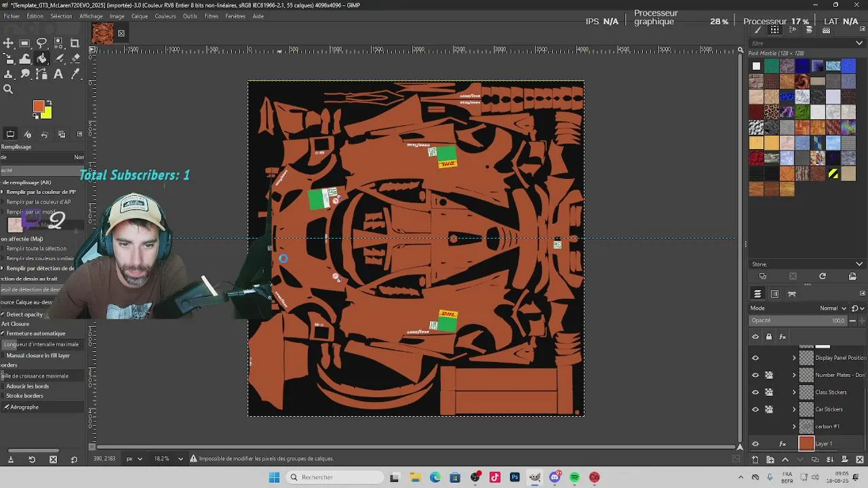This screenshot has width=868, height=488.
Task: Hide the Display Panel Position layer
Action: coord(755,358)
